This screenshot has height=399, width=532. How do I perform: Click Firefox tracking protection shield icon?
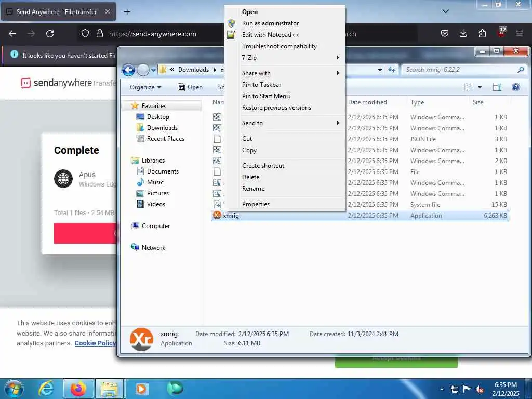85,34
